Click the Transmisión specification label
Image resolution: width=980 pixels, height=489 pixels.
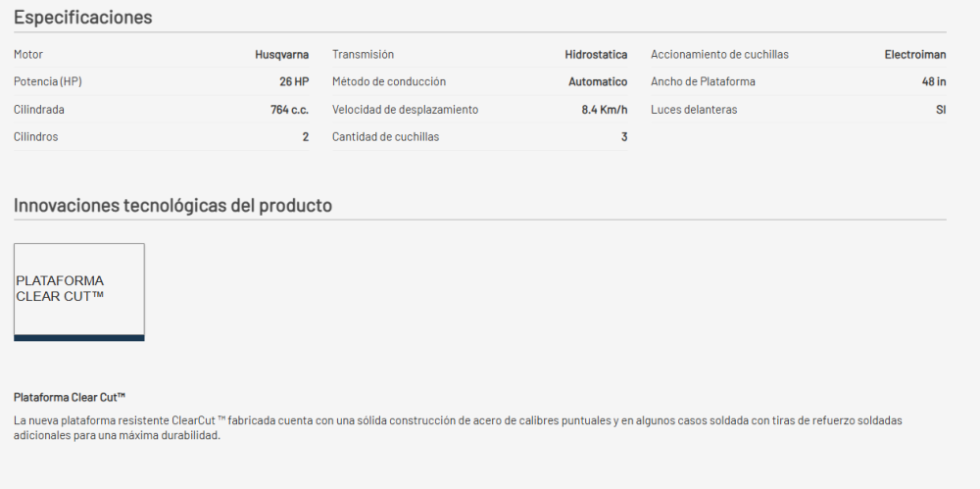point(363,55)
